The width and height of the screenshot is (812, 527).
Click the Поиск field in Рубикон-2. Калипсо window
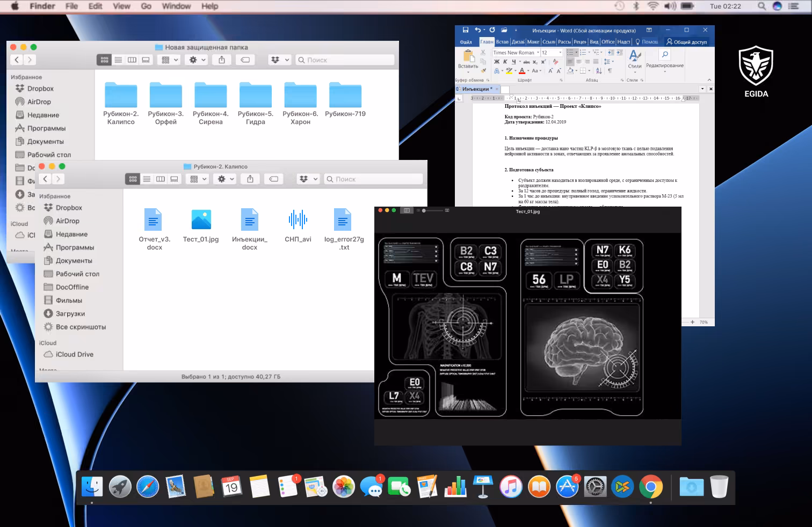(x=373, y=179)
